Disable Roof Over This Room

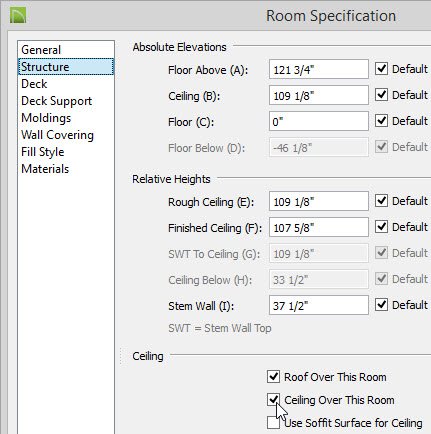coord(273,377)
